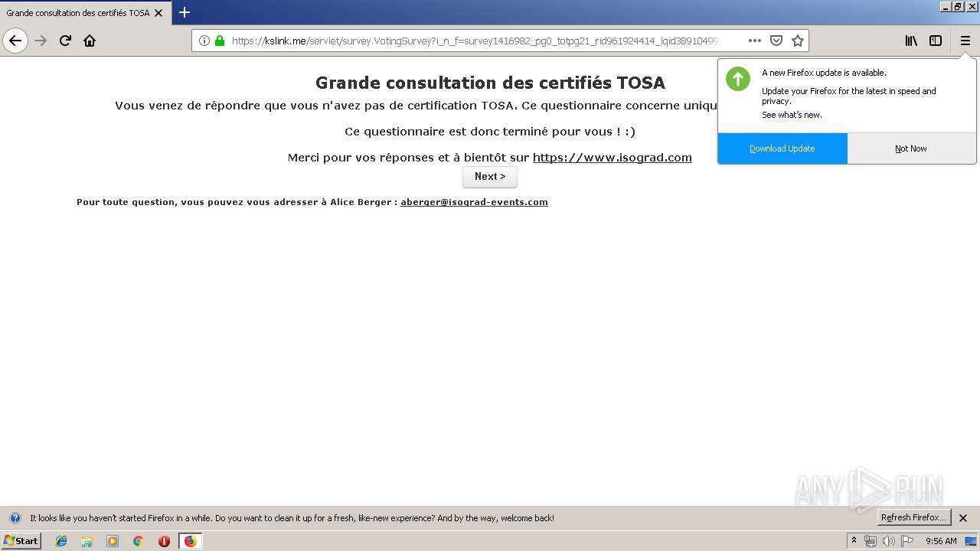Bookmark this page with star icon
This screenshot has height=551, width=980.
pyautogui.click(x=798, y=41)
